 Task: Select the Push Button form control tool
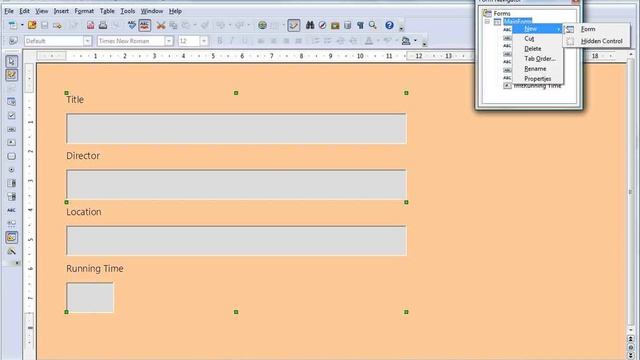(11, 156)
